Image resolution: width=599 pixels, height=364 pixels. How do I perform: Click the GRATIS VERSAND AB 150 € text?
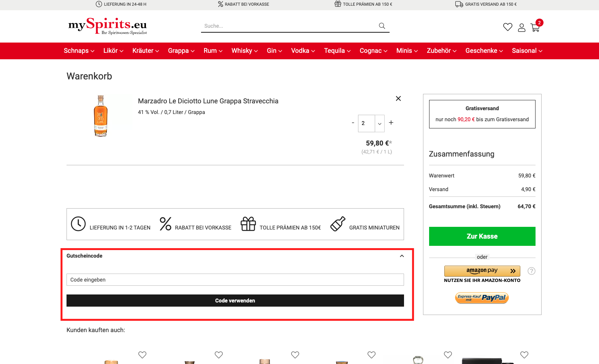pyautogui.click(x=491, y=4)
